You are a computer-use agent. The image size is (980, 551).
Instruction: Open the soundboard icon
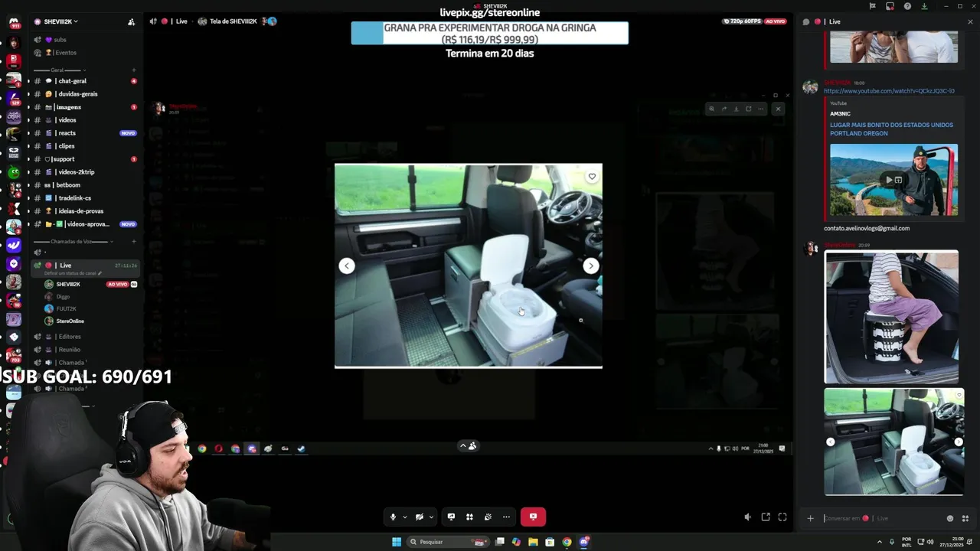click(x=488, y=517)
